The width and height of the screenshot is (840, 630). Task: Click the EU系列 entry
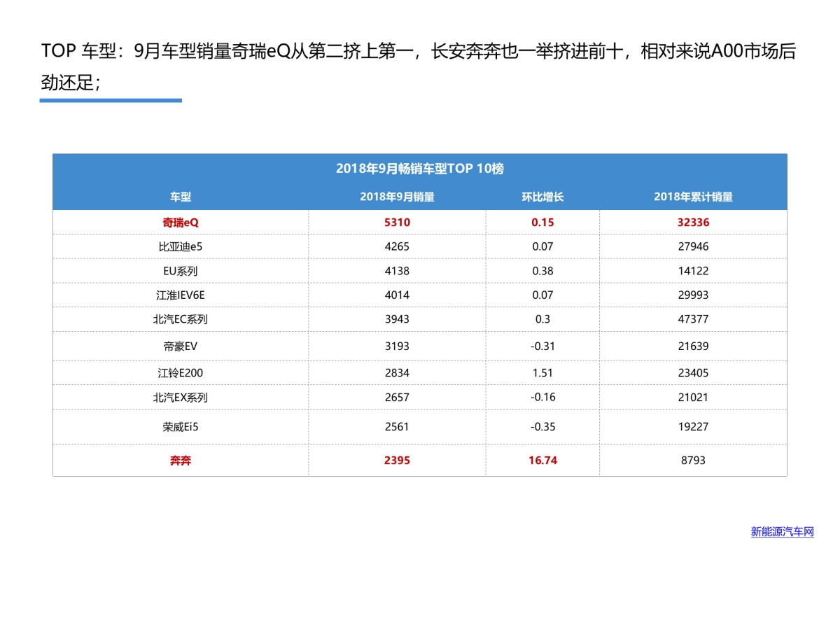pyautogui.click(x=179, y=270)
